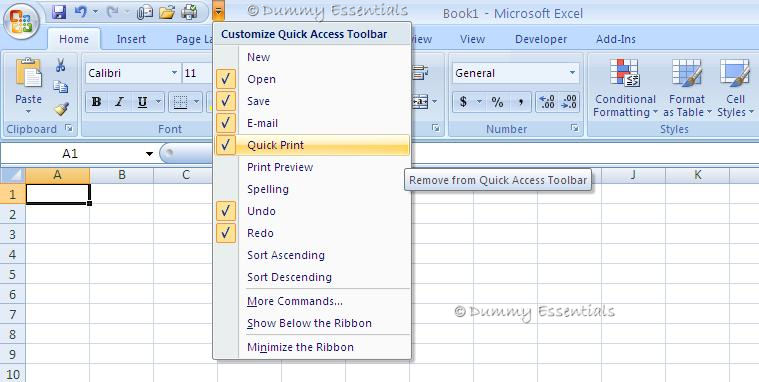Open the Undo history dropdown arrow

point(95,12)
